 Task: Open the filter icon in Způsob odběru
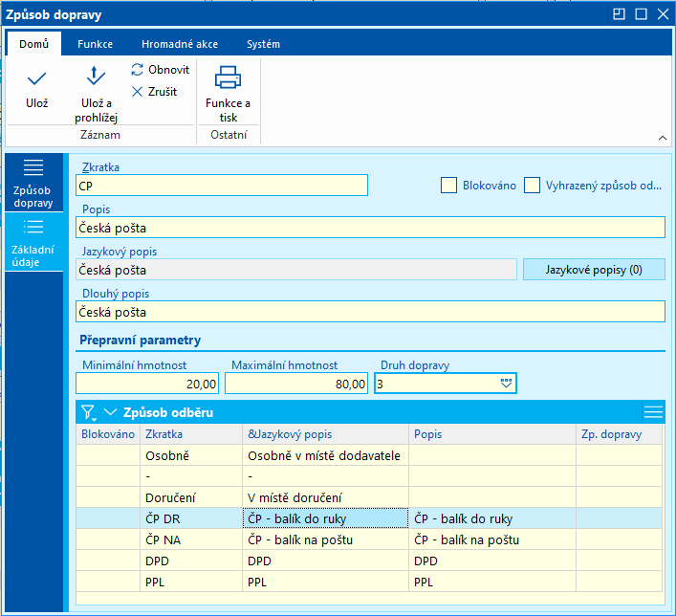pyautogui.click(x=88, y=412)
